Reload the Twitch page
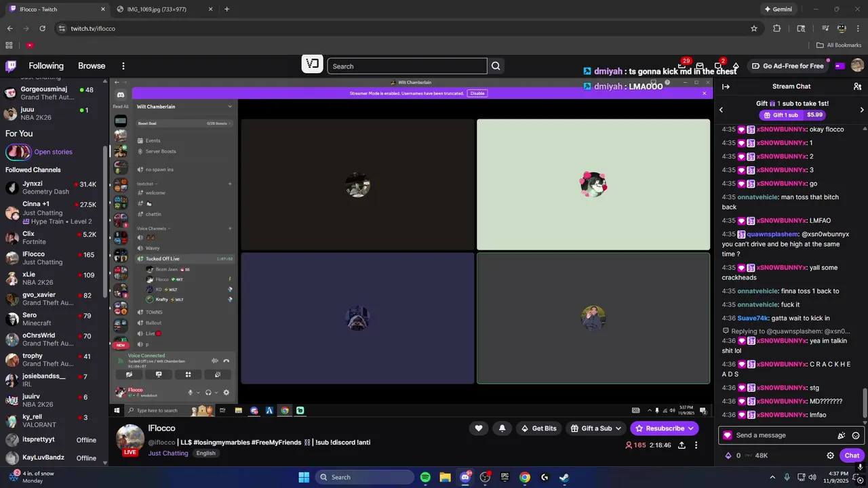Image resolution: width=868 pixels, height=488 pixels. pyautogui.click(x=42, y=28)
